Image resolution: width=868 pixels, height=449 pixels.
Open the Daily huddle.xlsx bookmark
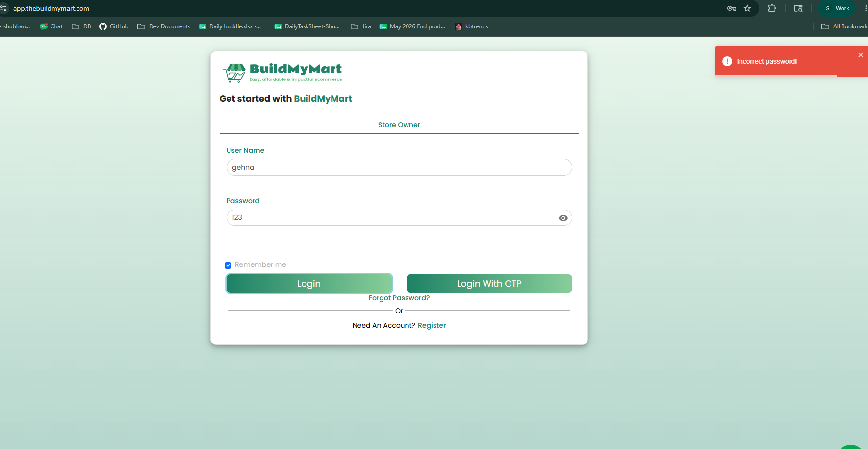point(230,26)
